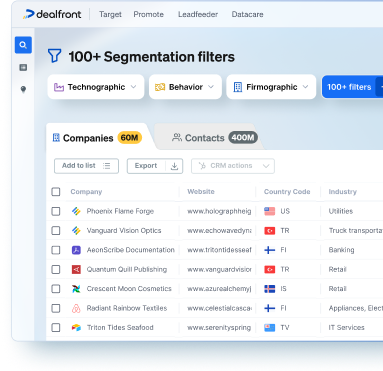This screenshot has width=383, height=371.
Task: Select the Quantum Quill Publishing row checkbox
Action: 56,269
